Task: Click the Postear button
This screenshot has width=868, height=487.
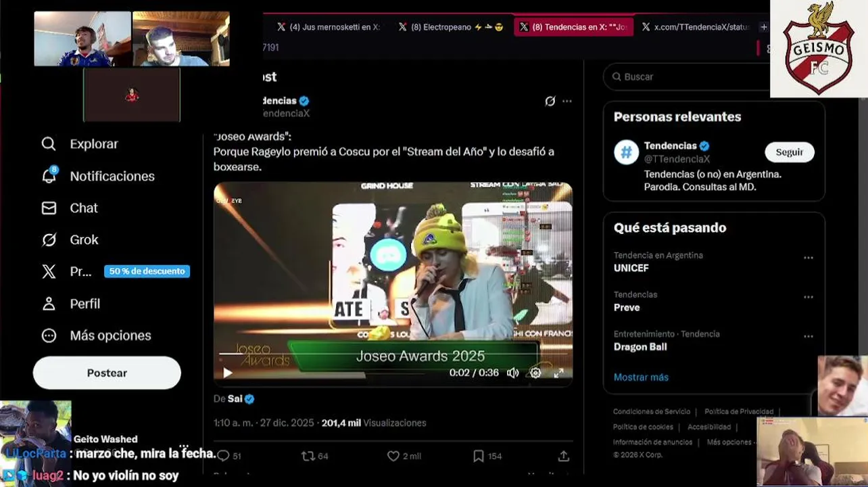Action: [x=107, y=373]
